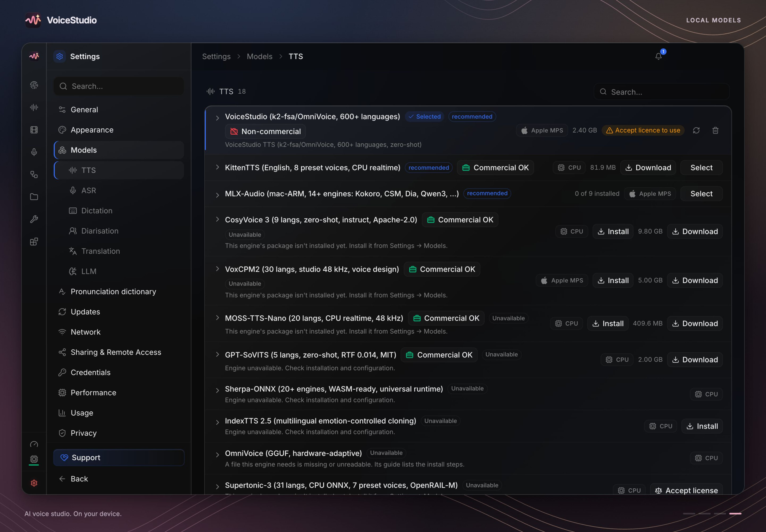Go to Models in the breadcrumb

259,56
